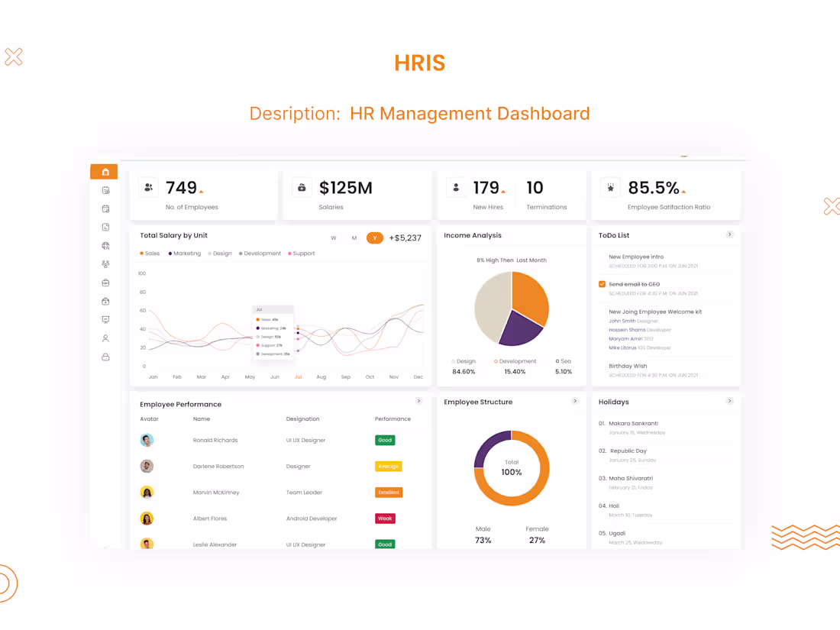
Task: Click the briefcase icon in the sidebar
Action: tap(105, 282)
